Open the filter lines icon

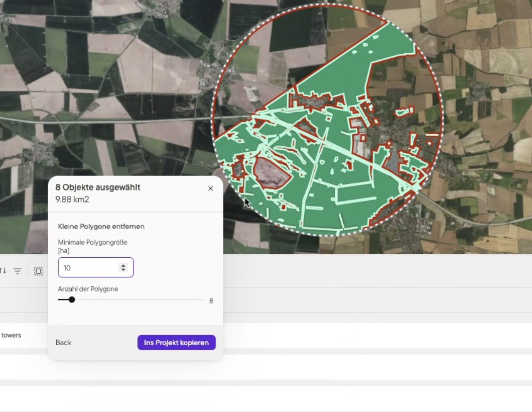point(18,271)
